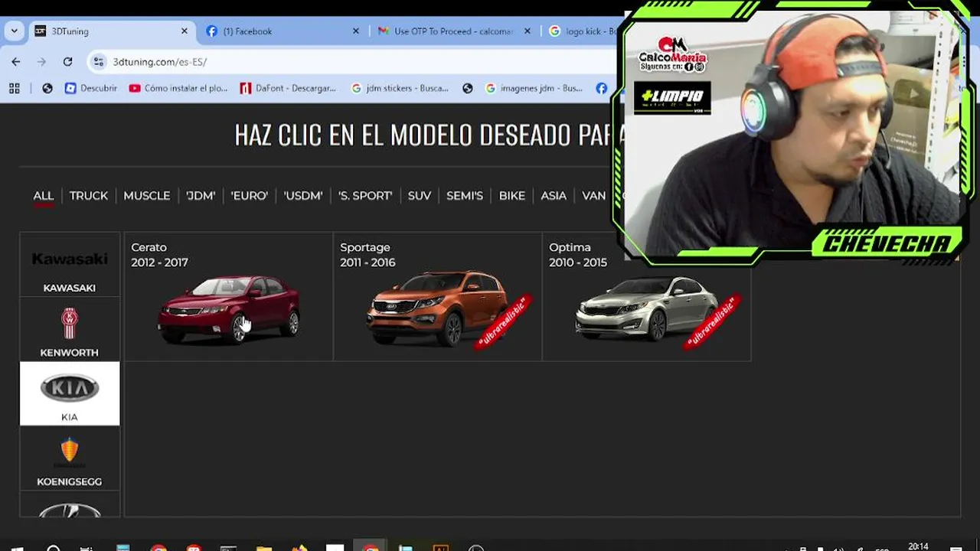Choose the Koenigsegg brand logo
Image resolution: width=980 pixels, height=551 pixels.
[x=70, y=451]
